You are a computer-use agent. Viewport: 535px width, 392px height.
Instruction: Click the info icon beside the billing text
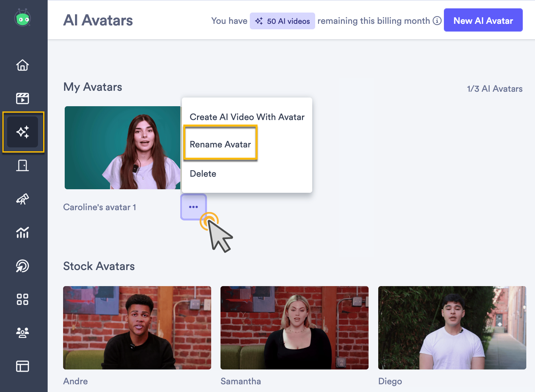[437, 21]
